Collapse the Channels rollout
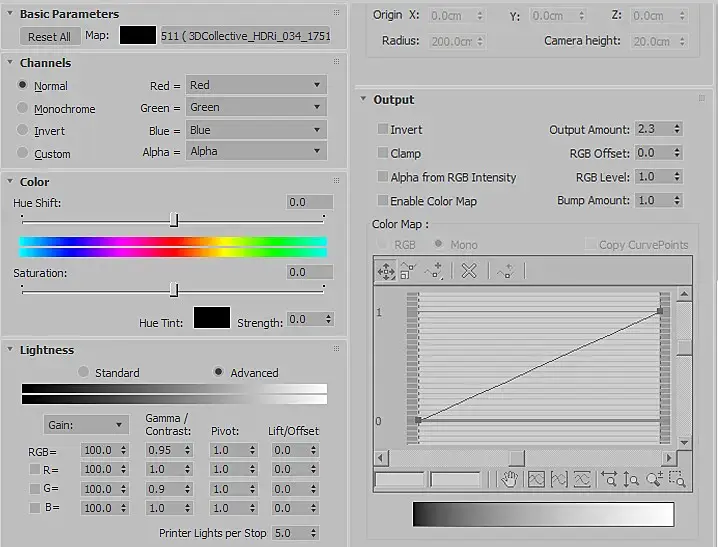Screen dimensions: 718x547 coord(10,62)
